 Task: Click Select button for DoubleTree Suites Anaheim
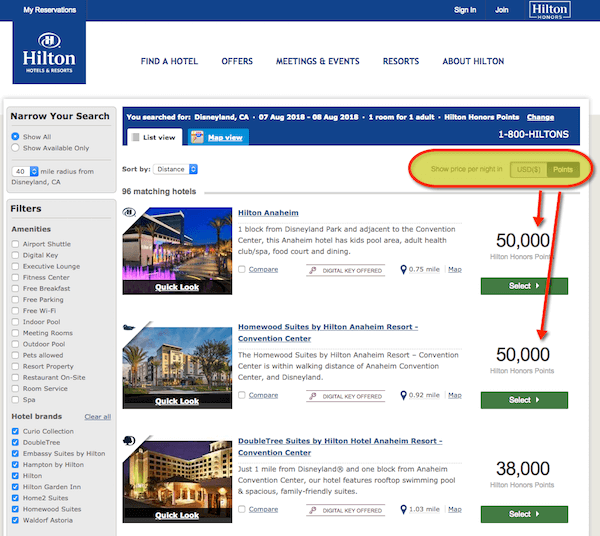pyautogui.click(x=524, y=514)
